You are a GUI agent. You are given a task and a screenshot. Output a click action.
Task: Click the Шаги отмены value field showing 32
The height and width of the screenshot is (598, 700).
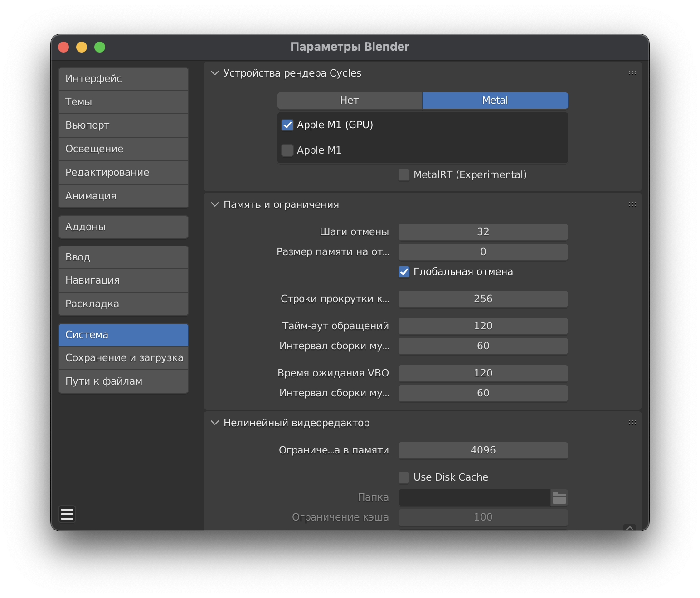pyautogui.click(x=483, y=232)
